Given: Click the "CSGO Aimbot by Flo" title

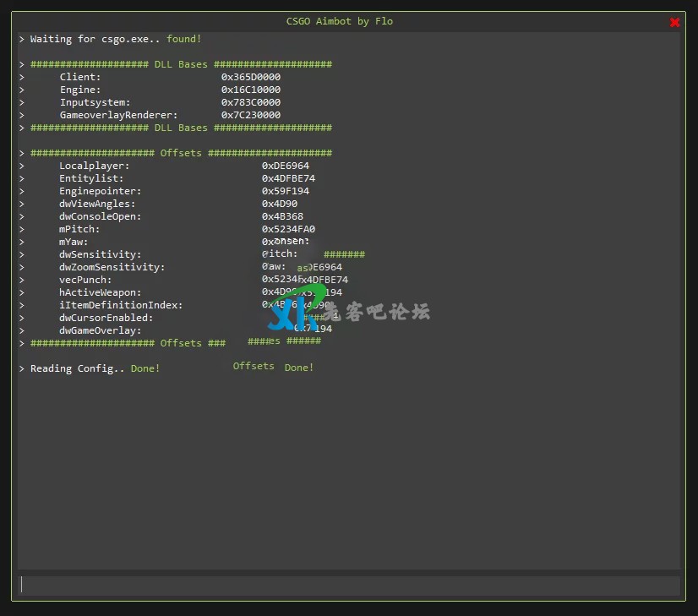Looking at the screenshot, I should point(341,21).
